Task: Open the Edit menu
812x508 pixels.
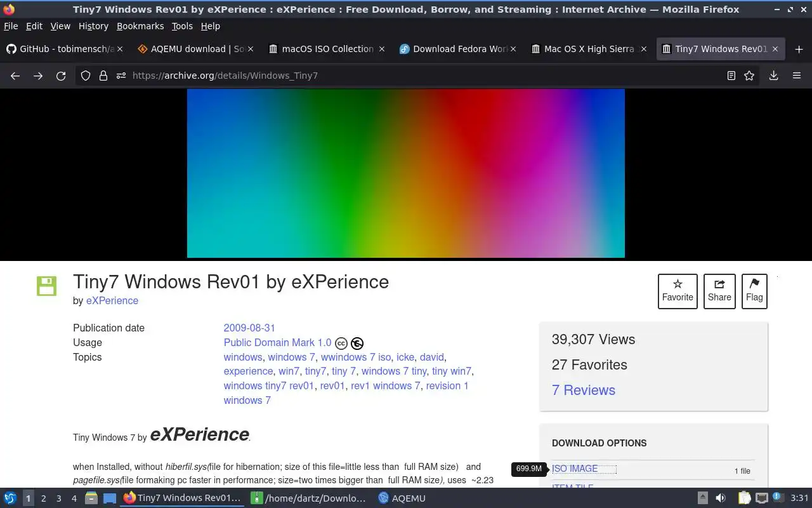Action: pos(34,26)
